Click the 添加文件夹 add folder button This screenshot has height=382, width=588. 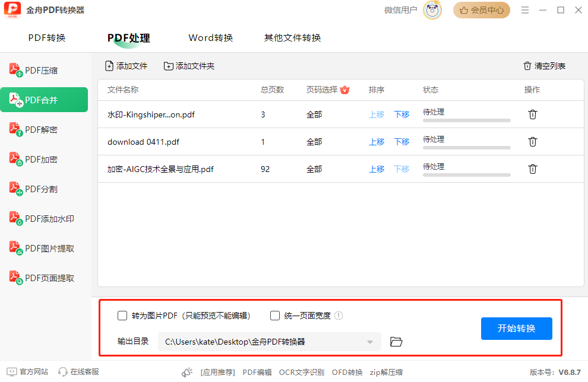click(x=189, y=66)
